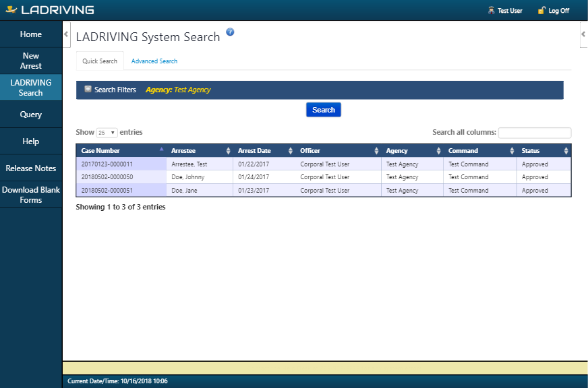
Task: Expand the Search Filters plus icon
Action: pos(88,90)
